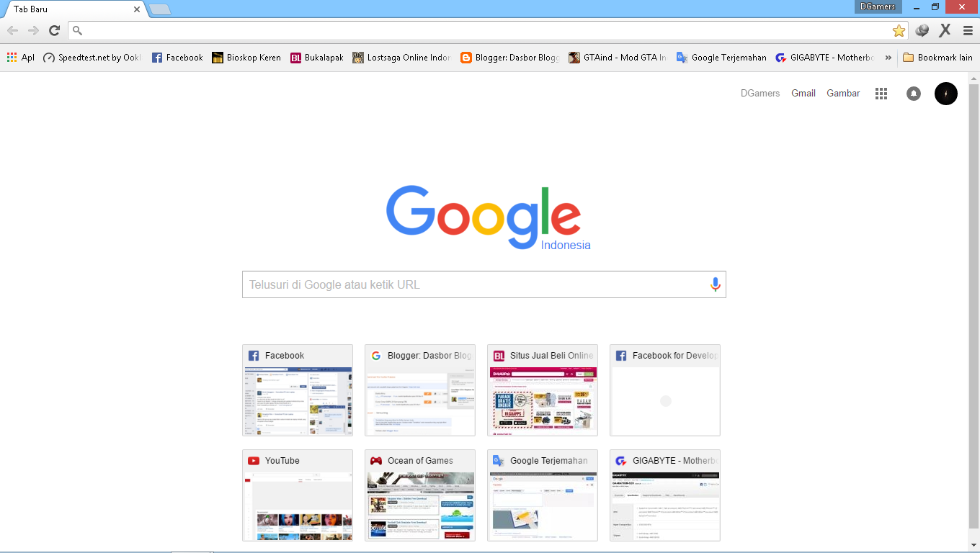Open the Situs Jual Beli Online tile
The width and height of the screenshot is (980, 553).
[543, 390]
